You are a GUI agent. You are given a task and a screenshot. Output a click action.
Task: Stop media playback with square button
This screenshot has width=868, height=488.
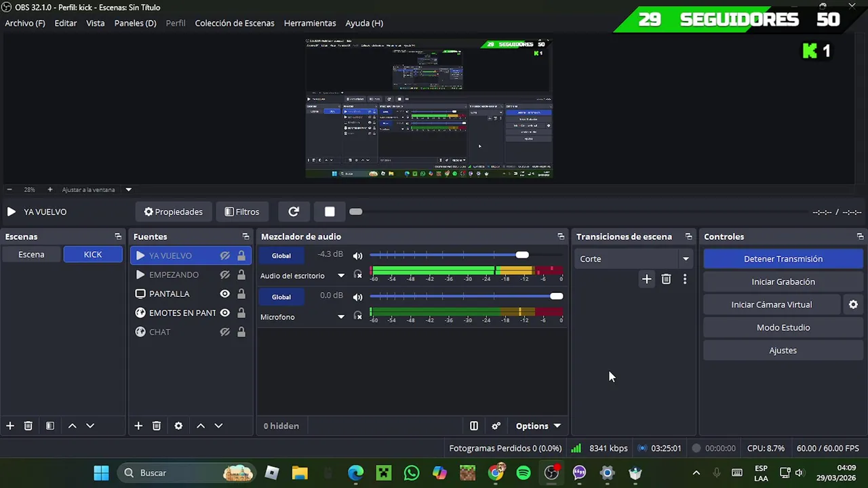click(x=330, y=211)
